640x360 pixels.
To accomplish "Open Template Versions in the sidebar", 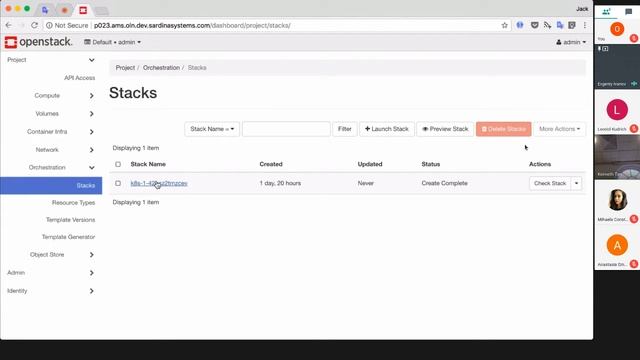I will point(70,220).
